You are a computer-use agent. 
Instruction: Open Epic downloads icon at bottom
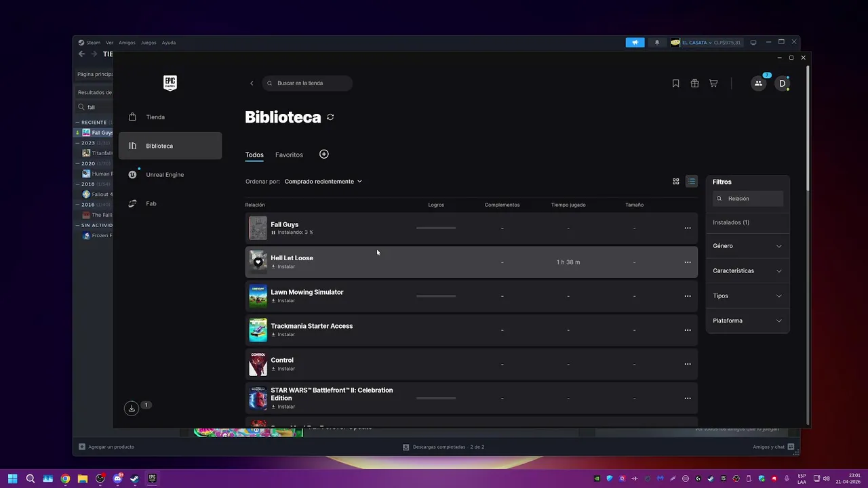tap(132, 408)
